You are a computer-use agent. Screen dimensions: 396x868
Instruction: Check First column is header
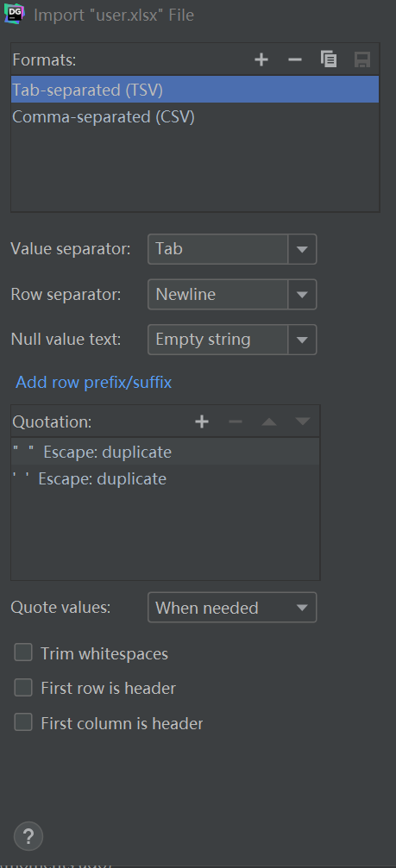pos(23,722)
